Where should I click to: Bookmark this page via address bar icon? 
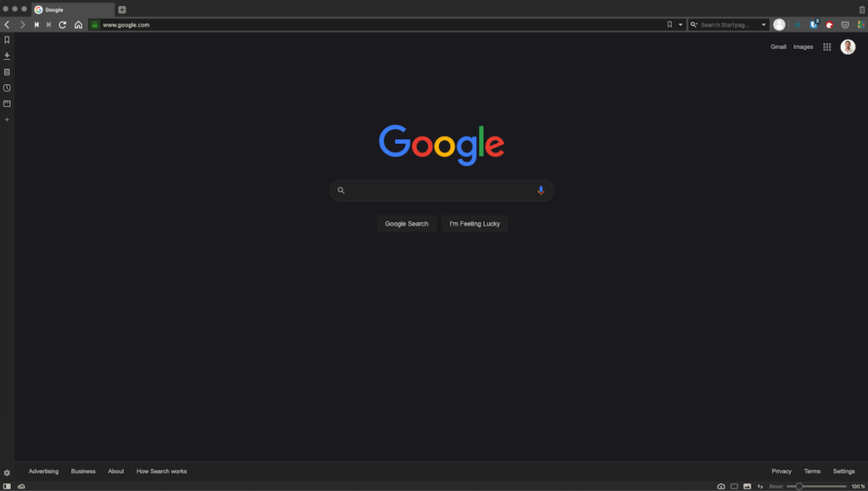[670, 25]
